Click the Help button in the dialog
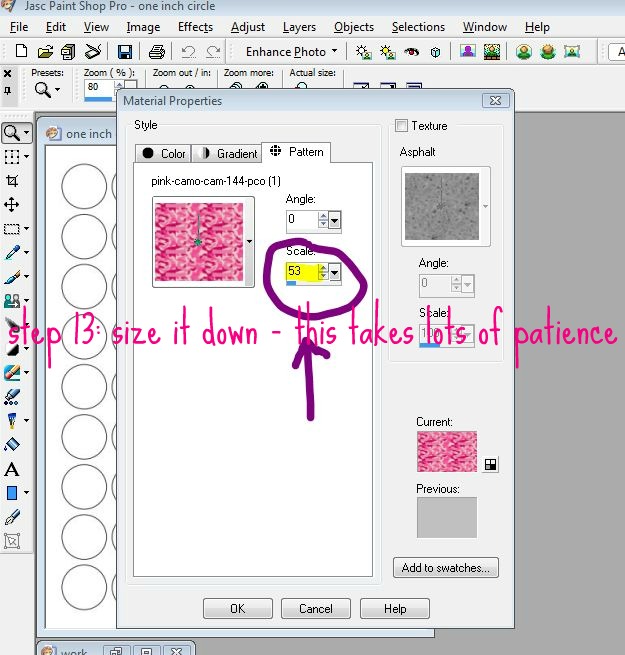The height and width of the screenshot is (655, 625). point(395,608)
